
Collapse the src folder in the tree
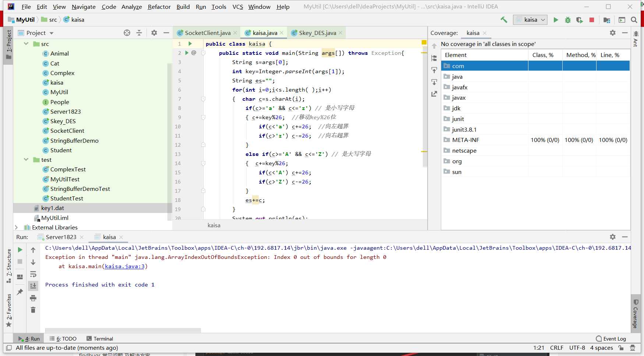pos(26,44)
